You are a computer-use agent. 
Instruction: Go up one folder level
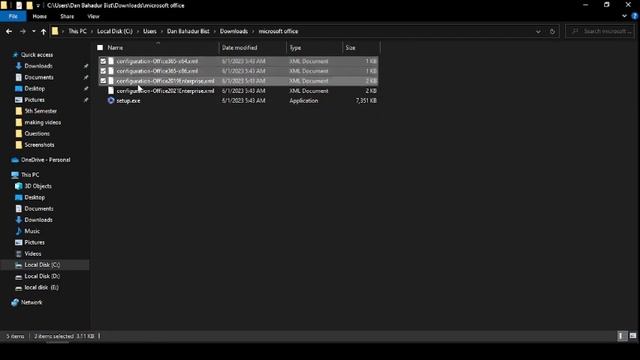pos(43,31)
